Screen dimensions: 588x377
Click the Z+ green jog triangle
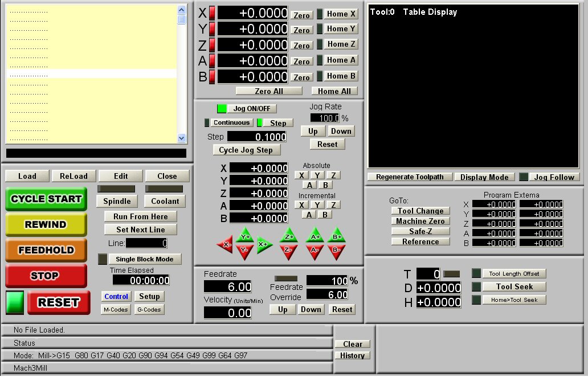(x=289, y=236)
